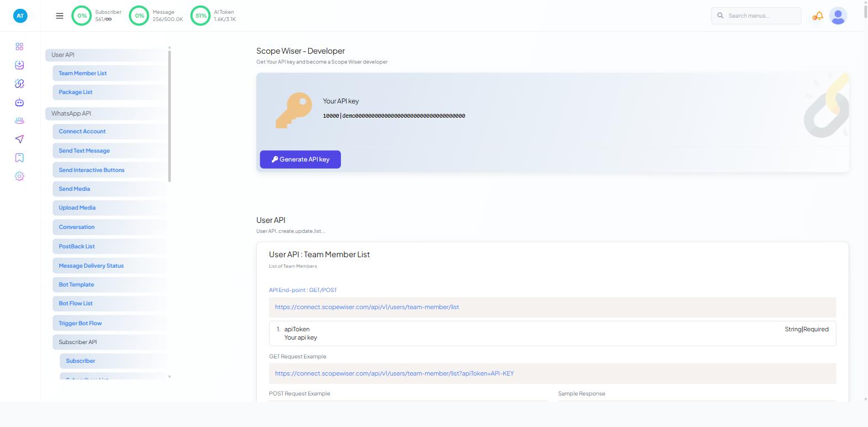This screenshot has height=427, width=868.
Task: Click the Message 0% usage ring
Action: (x=139, y=15)
